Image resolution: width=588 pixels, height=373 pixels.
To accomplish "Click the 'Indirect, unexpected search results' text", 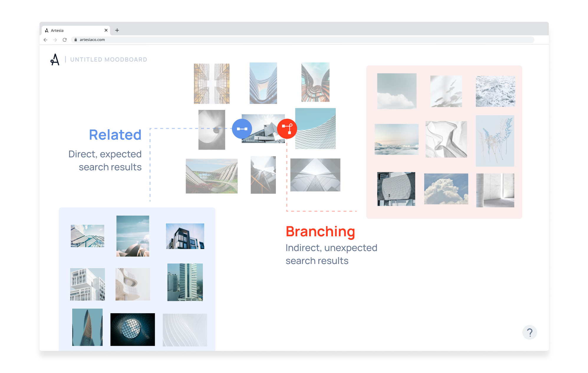I will click(x=331, y=254).
